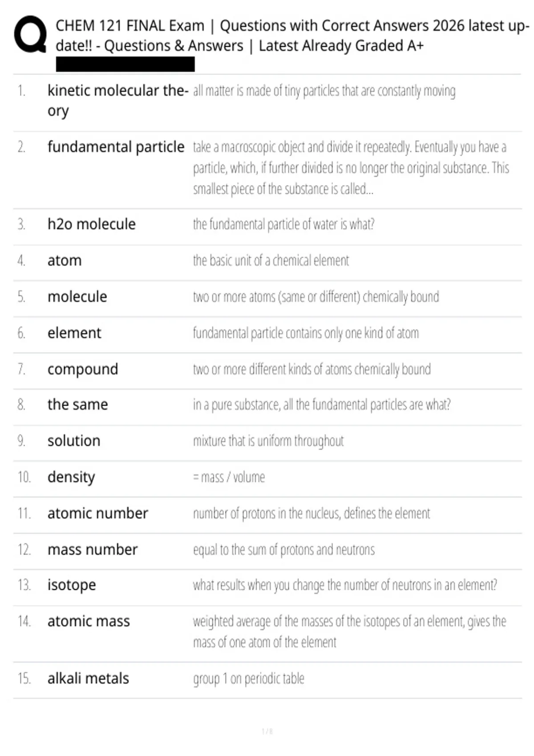Click the page number indicator at the bottom
This screenshot has width=534, height=756.
[267, 731]
